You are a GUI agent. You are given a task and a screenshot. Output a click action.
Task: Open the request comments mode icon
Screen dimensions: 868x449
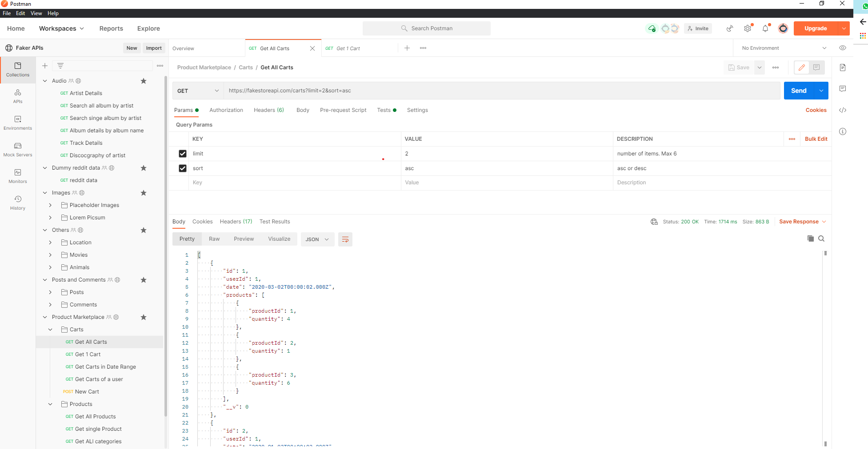click(816, 68)
